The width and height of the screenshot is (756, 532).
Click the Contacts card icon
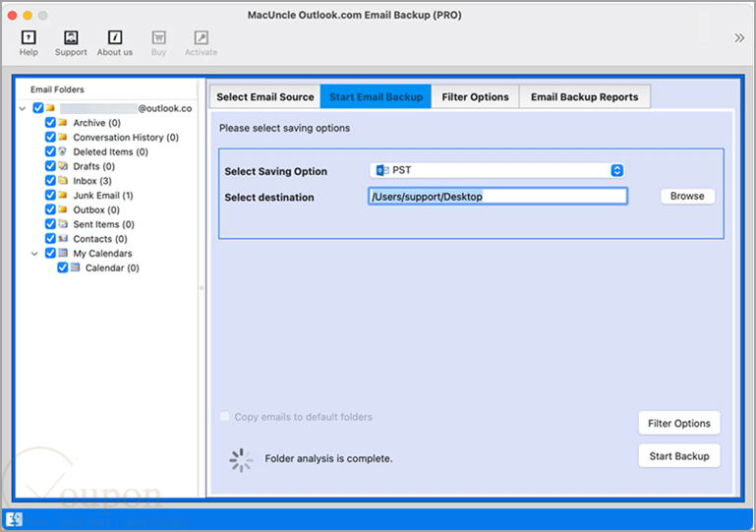click(63, 238)
